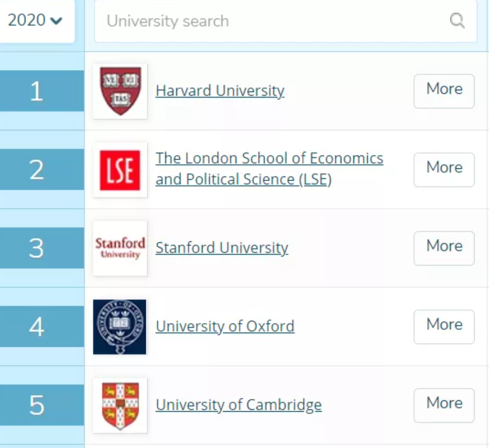Select the rank 5 number cell
This screenshot has width=489, height=448.
coord(37,405)
